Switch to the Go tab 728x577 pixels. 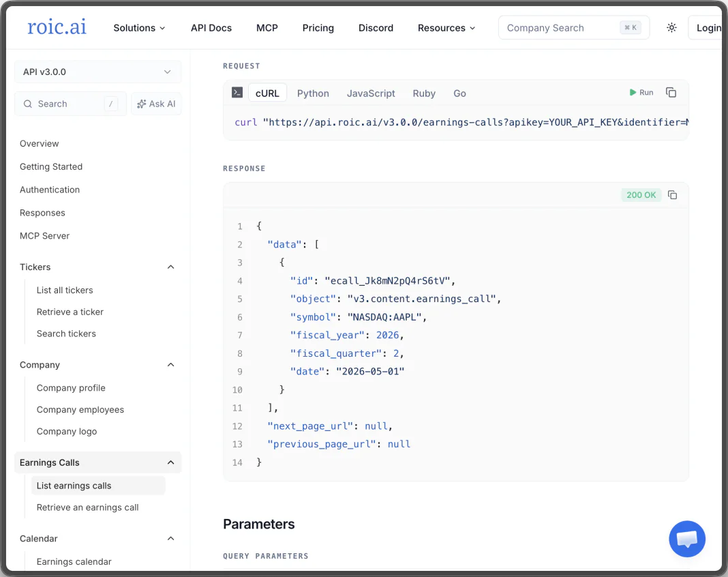coord(459,93)
